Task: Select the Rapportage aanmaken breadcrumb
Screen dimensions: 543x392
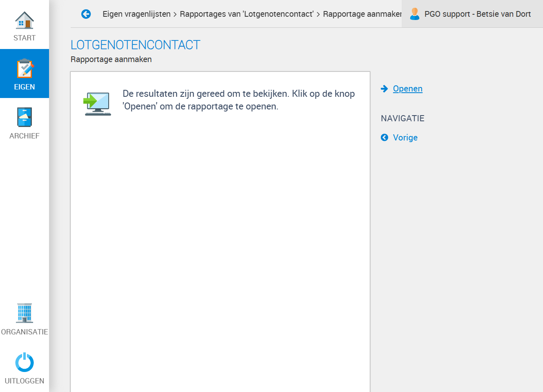Action: [x=362, y=14]
